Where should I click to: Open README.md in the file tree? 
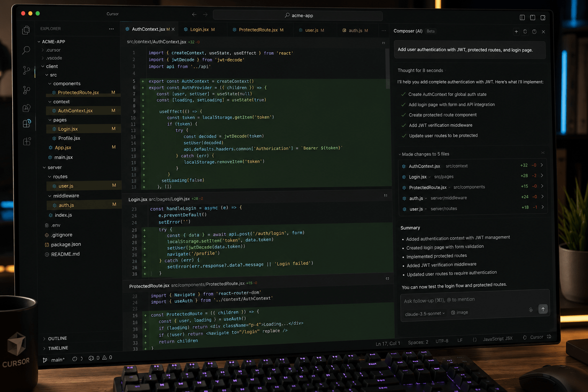(x=62, y=254)
